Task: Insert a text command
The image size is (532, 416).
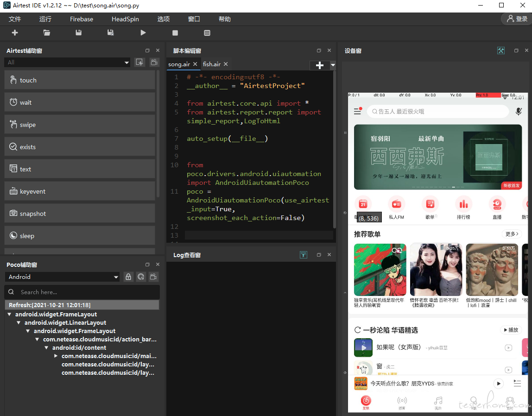Action: 80,169
